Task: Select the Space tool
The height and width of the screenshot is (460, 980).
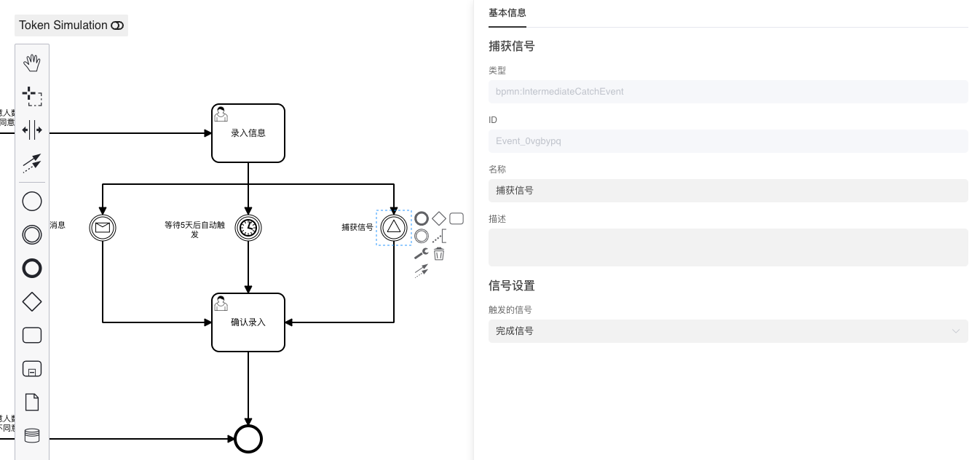Action: (x=31, y=130)
